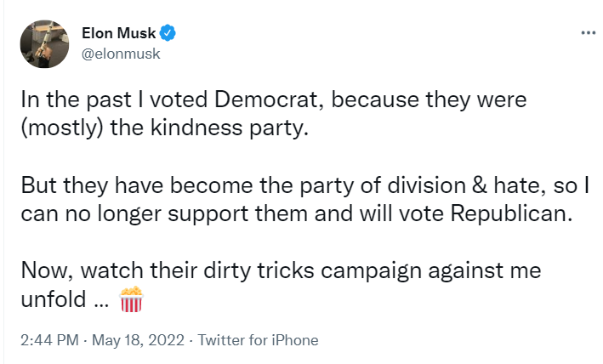Click the blue verified badge icon

[169, 34]
